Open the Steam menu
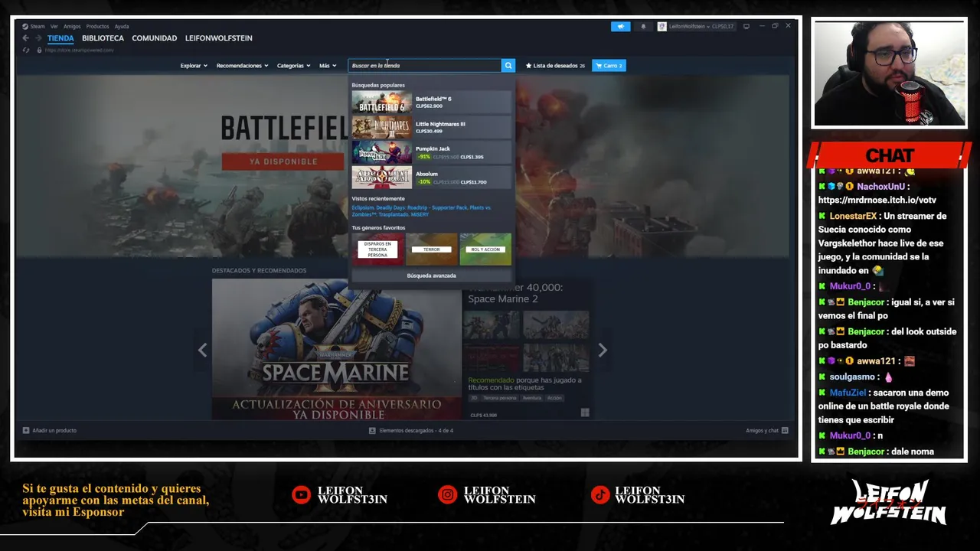 [x=38, y=26]
